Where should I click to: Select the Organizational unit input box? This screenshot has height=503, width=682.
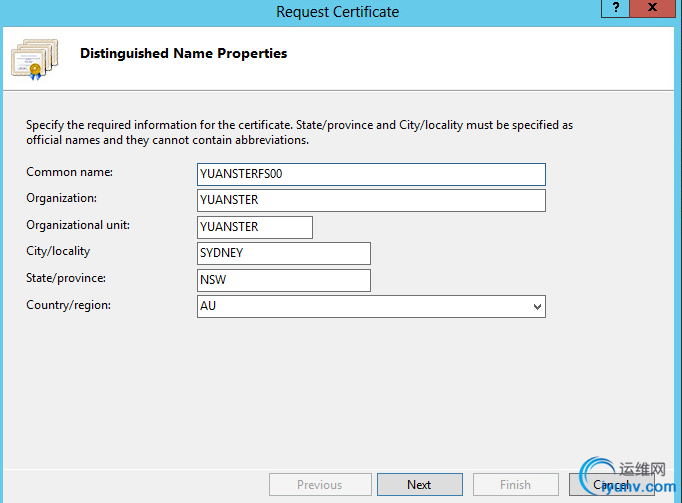pyautogui.click(x=256, y=227)
